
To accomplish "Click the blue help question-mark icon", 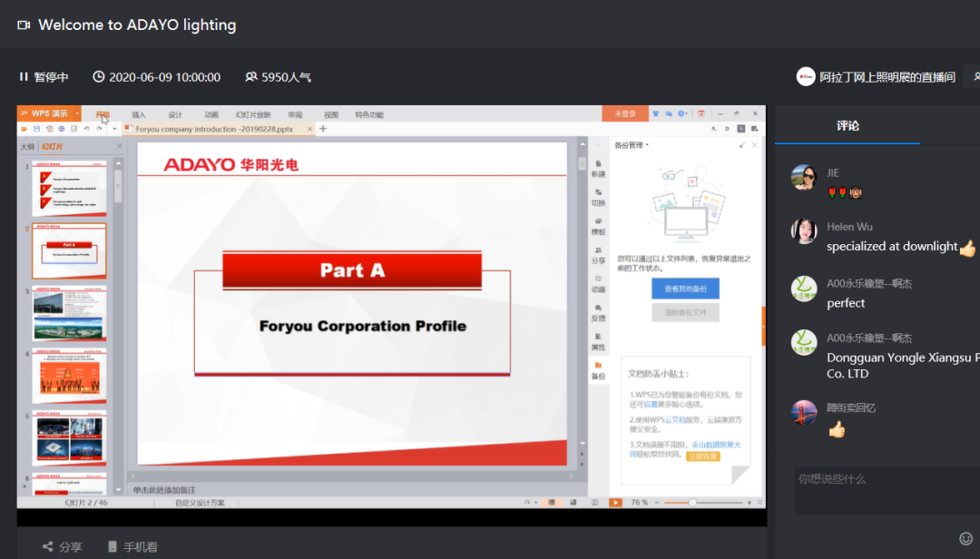I will tap(681, 113).
